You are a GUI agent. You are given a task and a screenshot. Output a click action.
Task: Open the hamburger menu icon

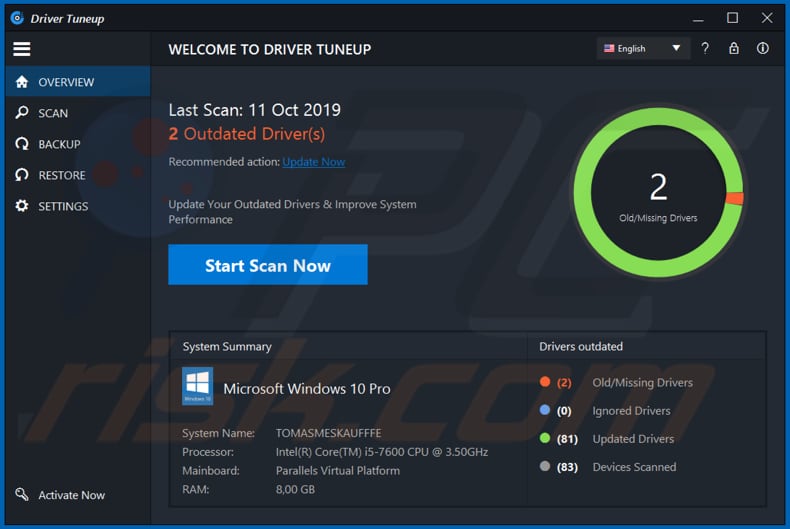[x=22, y=49]
